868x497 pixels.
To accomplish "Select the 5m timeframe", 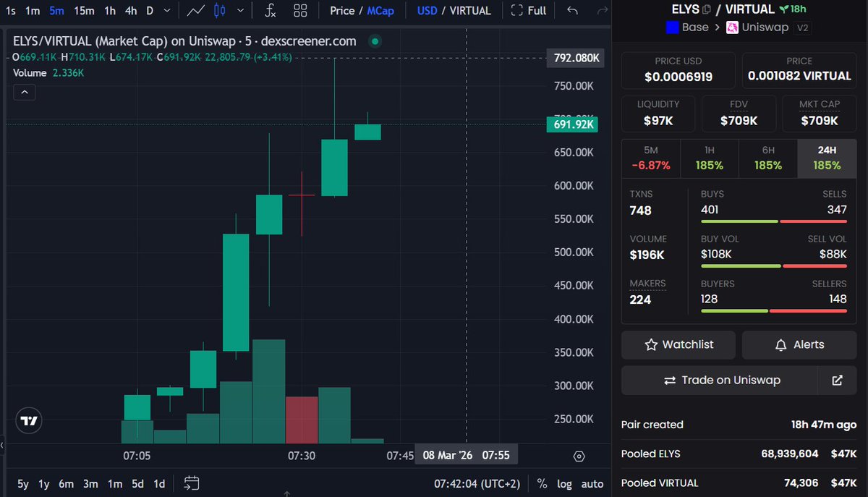I will [56, 11].
